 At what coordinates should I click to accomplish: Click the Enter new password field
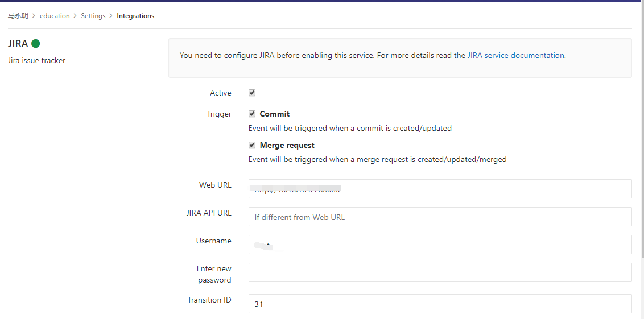tap(440, 272)
